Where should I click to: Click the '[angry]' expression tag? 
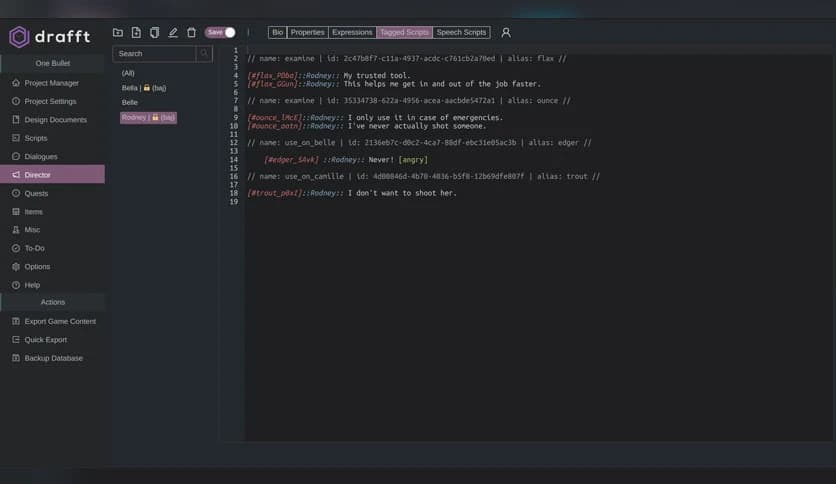413,159
